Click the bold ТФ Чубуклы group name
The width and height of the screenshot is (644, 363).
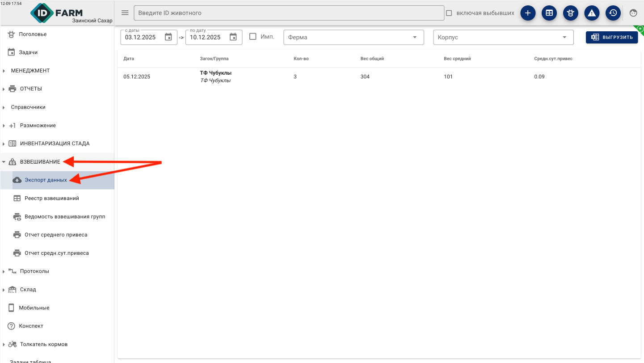pyautogui.click(x=216, y=73)
